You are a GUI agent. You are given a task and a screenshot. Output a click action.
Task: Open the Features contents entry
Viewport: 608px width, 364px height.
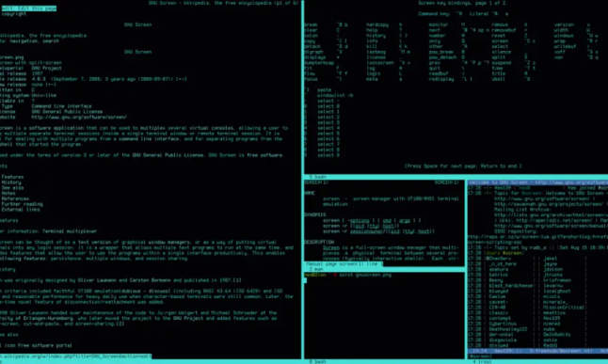tap(12, 177)
